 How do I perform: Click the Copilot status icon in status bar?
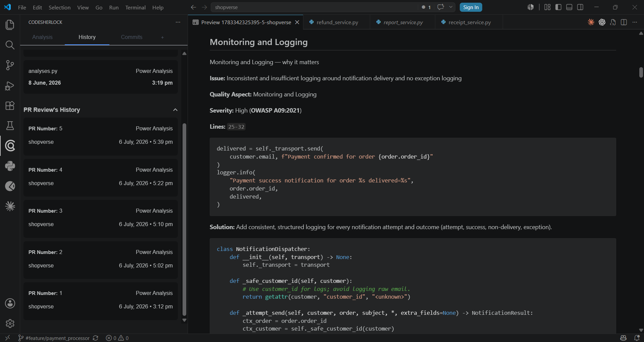(x=624, y=338)
